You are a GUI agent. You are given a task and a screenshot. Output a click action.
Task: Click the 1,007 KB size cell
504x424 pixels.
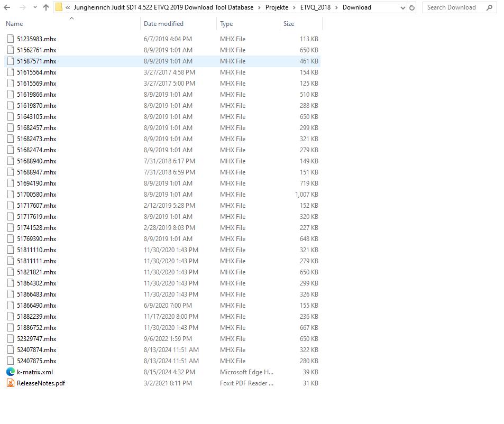pos(307,195)
